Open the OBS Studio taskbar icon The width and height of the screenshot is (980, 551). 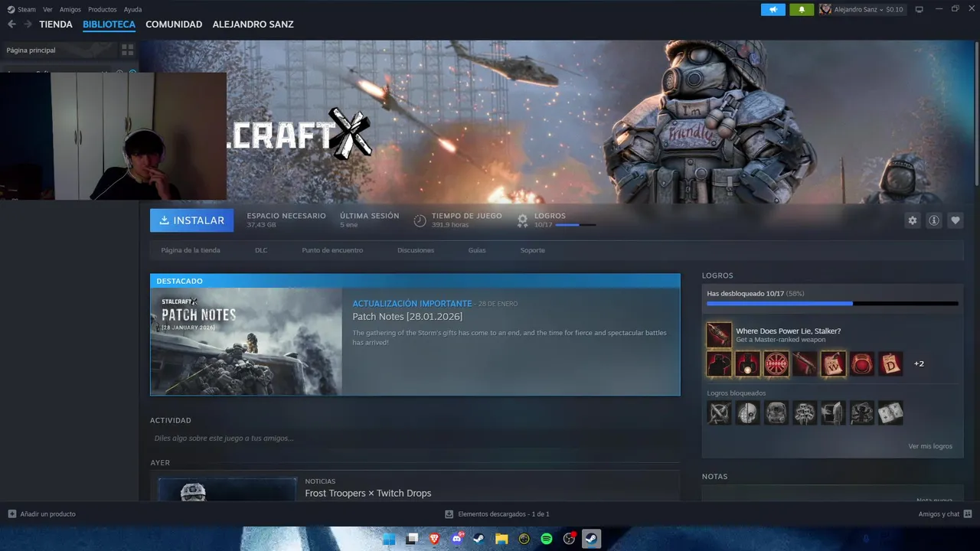(569, 539)
